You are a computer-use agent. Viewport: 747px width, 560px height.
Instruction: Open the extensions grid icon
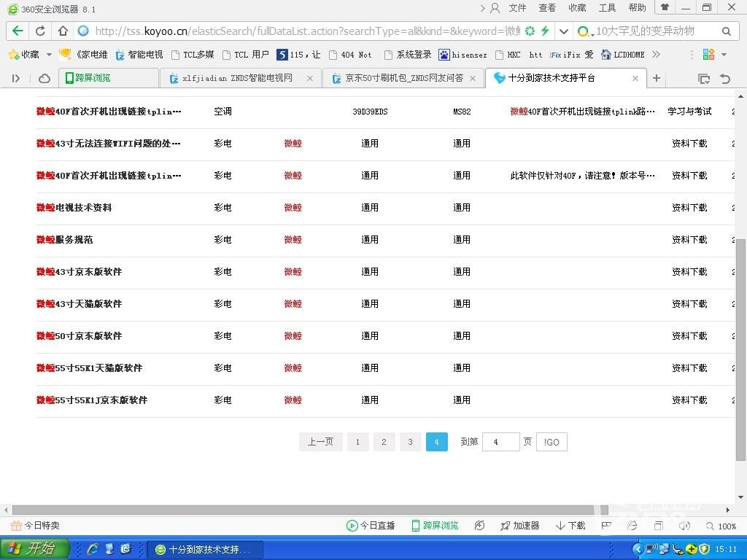[x=708, y=54]
